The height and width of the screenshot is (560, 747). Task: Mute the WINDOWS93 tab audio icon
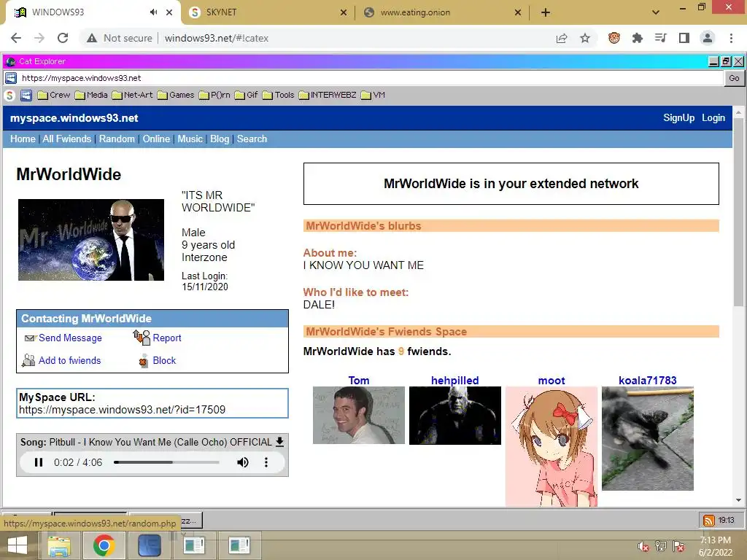tap(153, 12)
